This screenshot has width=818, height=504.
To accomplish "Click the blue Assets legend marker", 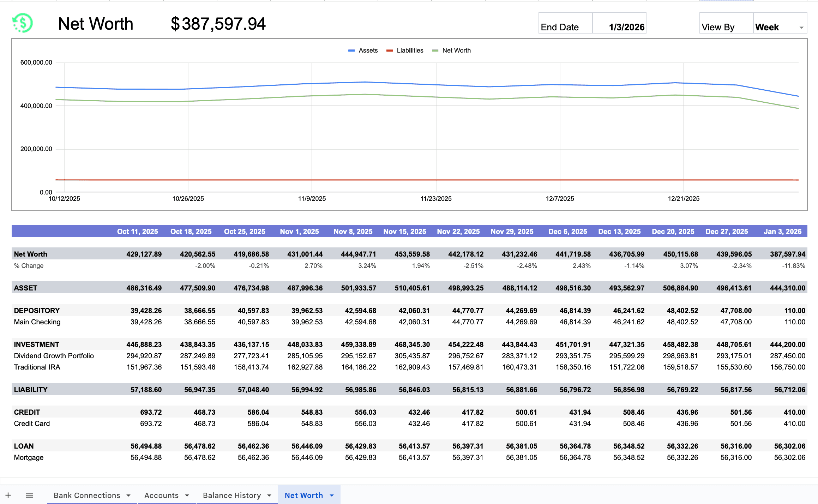I will [x=351, y=50].
